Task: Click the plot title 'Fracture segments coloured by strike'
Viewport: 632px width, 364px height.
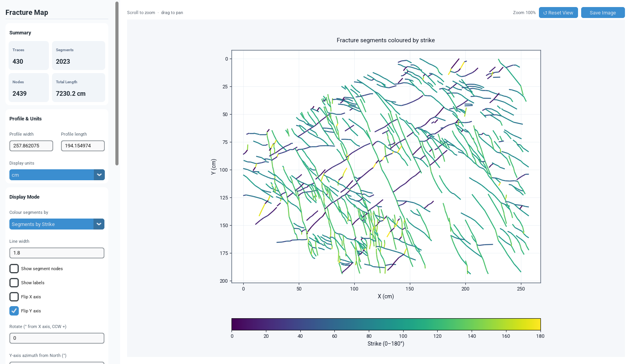Action: point(386,40)
